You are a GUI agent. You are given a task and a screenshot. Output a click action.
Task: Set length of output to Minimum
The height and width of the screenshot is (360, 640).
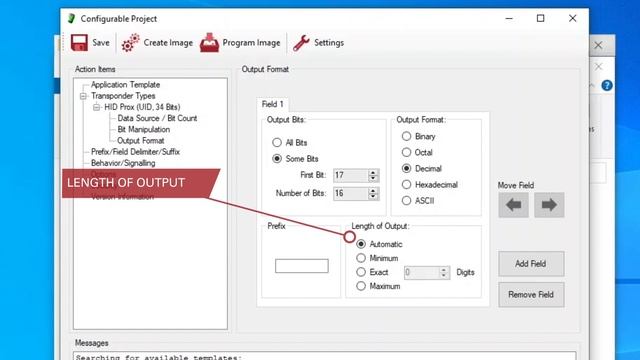[x=361, y=258]
